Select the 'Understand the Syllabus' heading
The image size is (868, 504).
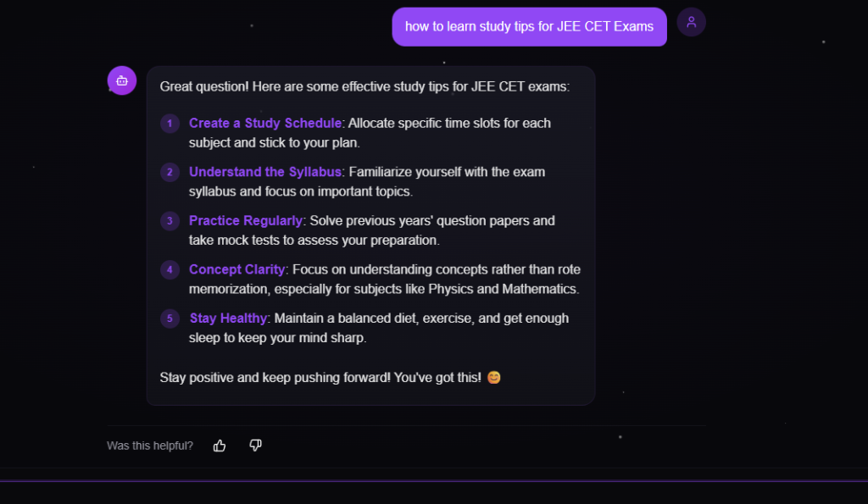click(264, 171)
